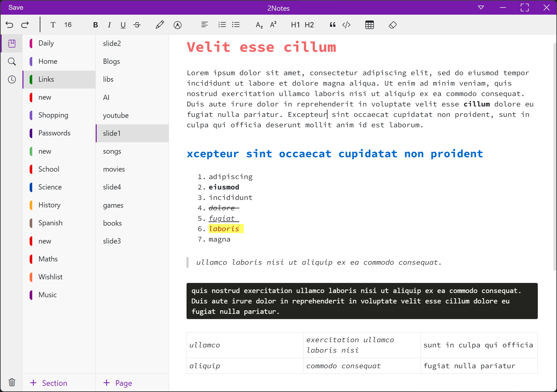Clear formatting with the eraser icon
This screenshot has height=392, width=557.
393,25
